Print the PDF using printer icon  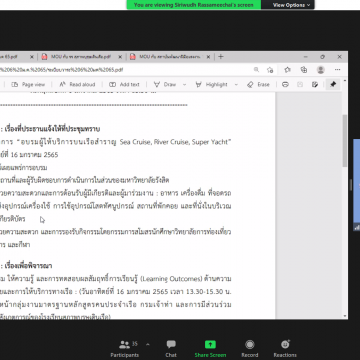pos(285,85)
